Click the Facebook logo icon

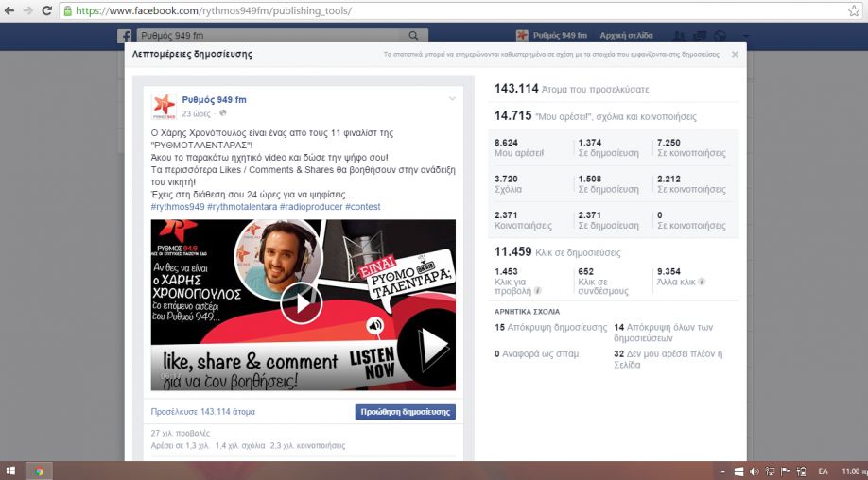click(x=124, y=35)
